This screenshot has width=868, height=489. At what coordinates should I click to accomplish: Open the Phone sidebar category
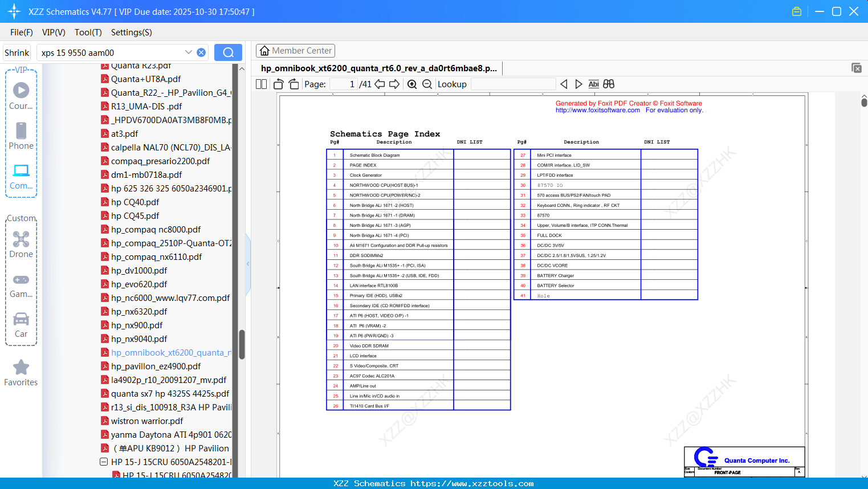click(x=21, y=136)
